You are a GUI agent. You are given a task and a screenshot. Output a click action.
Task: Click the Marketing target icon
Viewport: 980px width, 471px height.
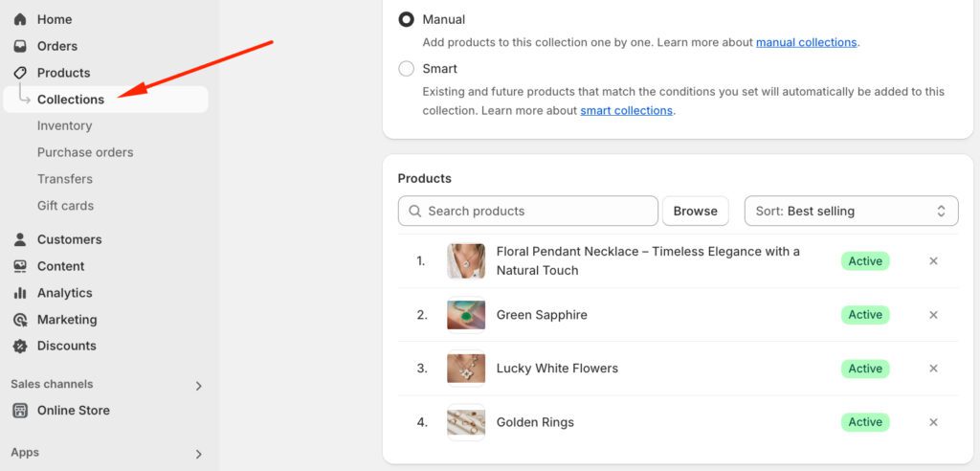(x=20, y=320)
